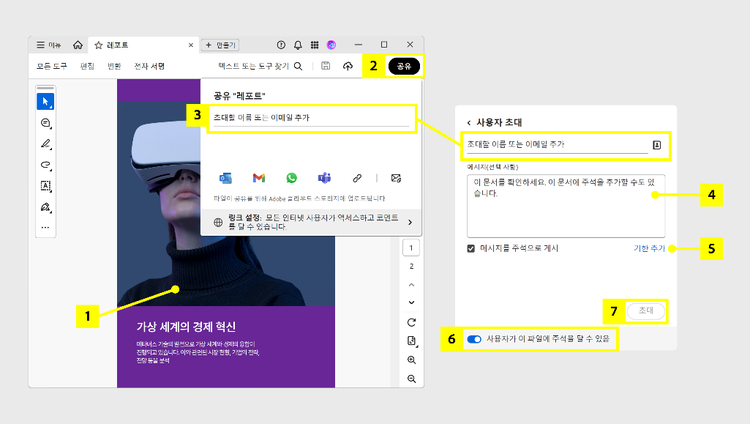Open the hamburger menu (메뉴)
The image size is (750, 424).
[x=48, y=45]
